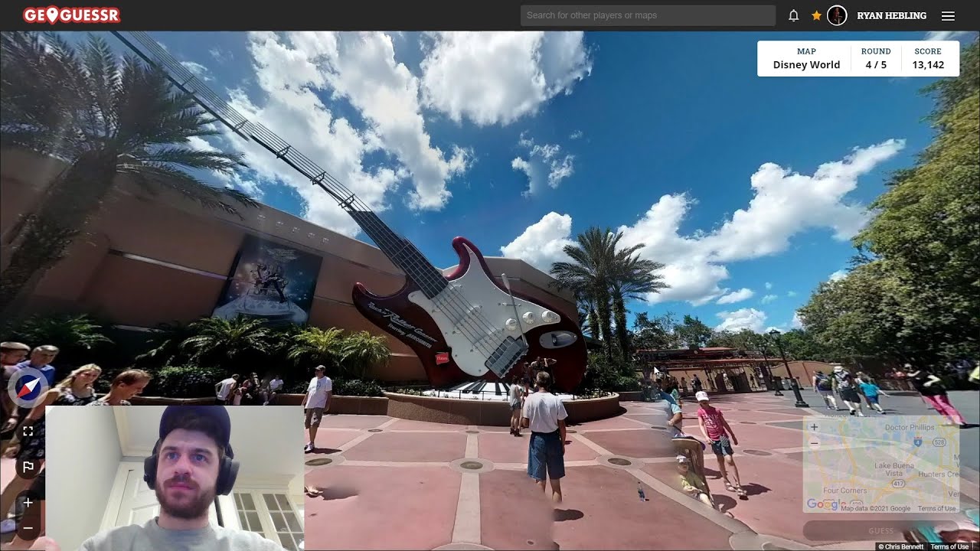Open Terms of Use inside the map
The image size is (980, 551).
coord(936,508)
